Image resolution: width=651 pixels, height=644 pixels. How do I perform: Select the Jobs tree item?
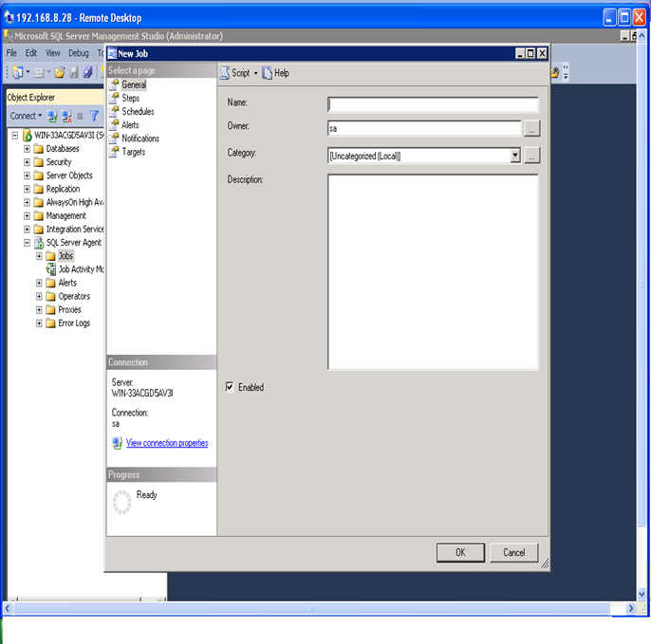[x=65, y=256]
